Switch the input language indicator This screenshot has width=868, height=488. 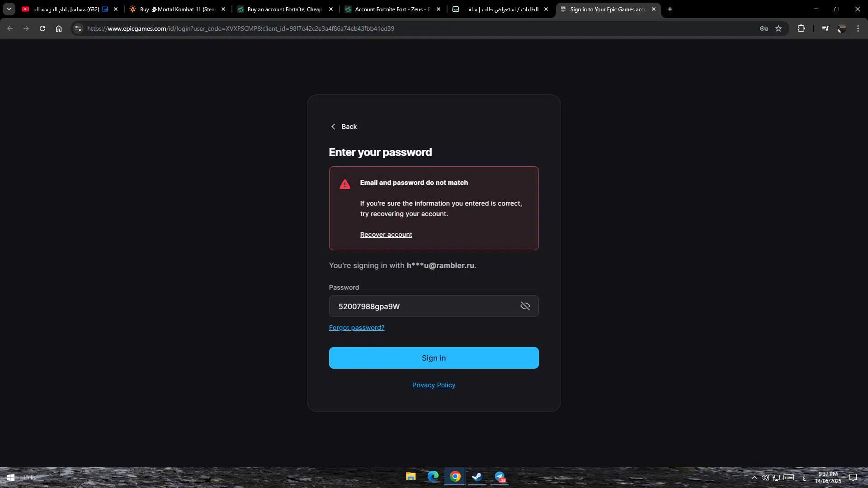804,478
